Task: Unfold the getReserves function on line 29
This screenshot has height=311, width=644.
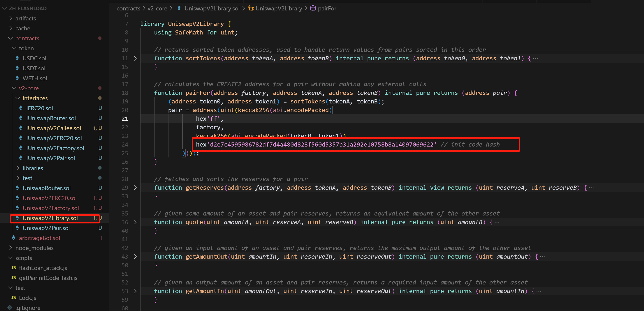Action: [135, 188]
